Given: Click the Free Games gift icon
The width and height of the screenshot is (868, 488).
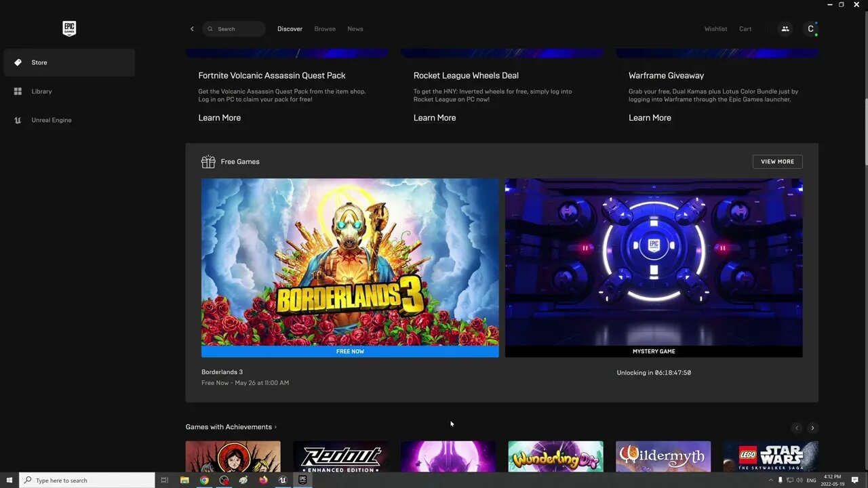Looking at the screenshot, I should coord(208,161).
